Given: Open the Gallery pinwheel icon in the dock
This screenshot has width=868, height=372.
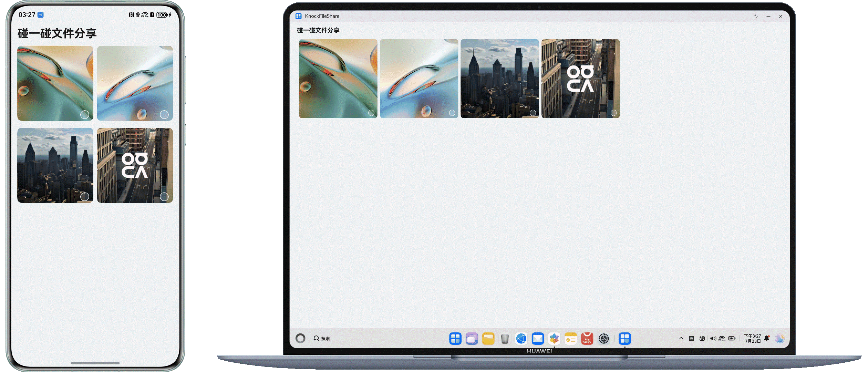Looking at the screenshot, I should tap(554, 339).
